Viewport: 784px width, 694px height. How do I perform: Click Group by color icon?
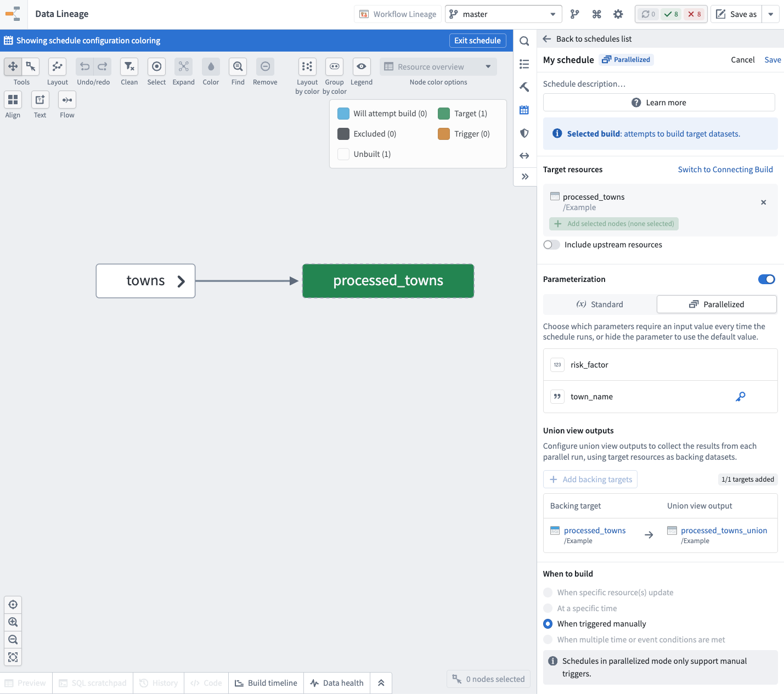(x=334, y=66)
